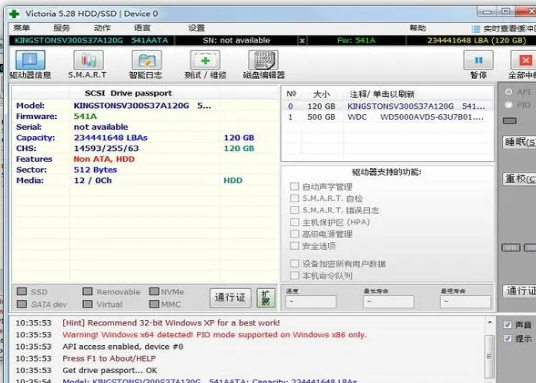The image size is (536, 383).
Task: Click the SCSI Drive passport header
Action: [128, 93]
